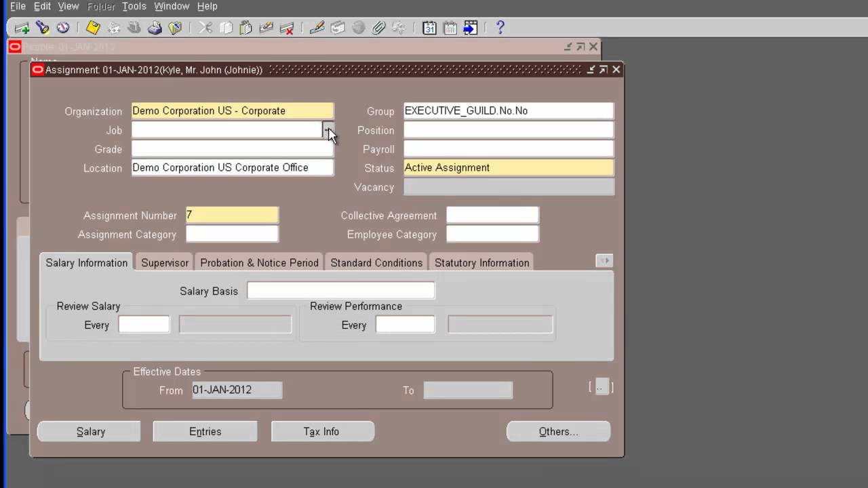Click the Clear Record eraser icon

(267, 28)
